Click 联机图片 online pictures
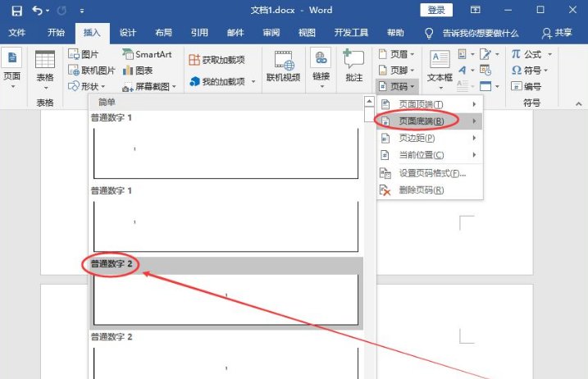588x379 pixels. (x=92, y=71)
